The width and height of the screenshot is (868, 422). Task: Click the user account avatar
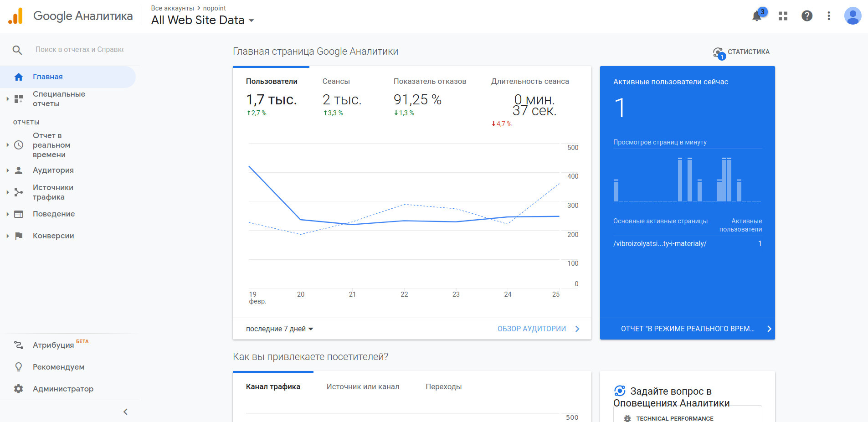pos(852,16)
